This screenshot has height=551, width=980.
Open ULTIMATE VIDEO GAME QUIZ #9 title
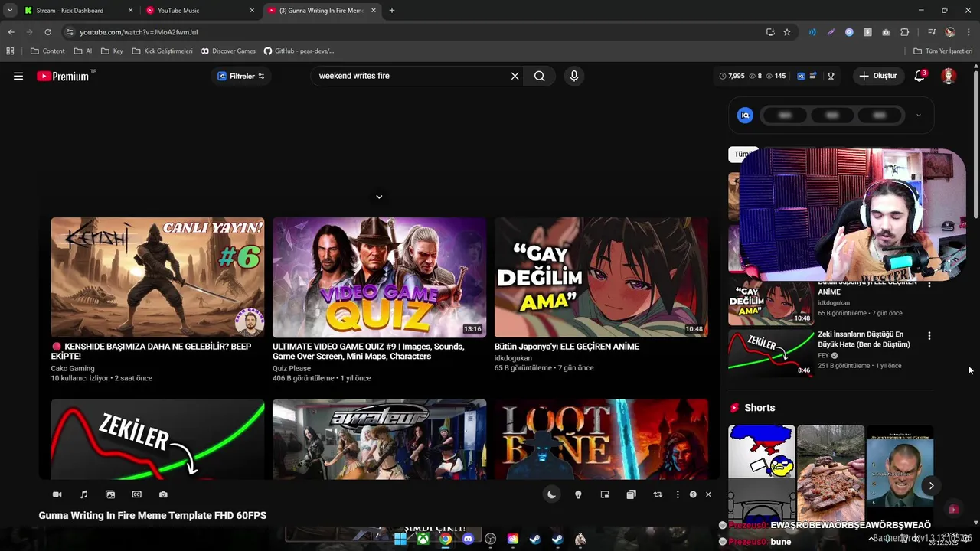pyautogui.click(x=368, y=351)
